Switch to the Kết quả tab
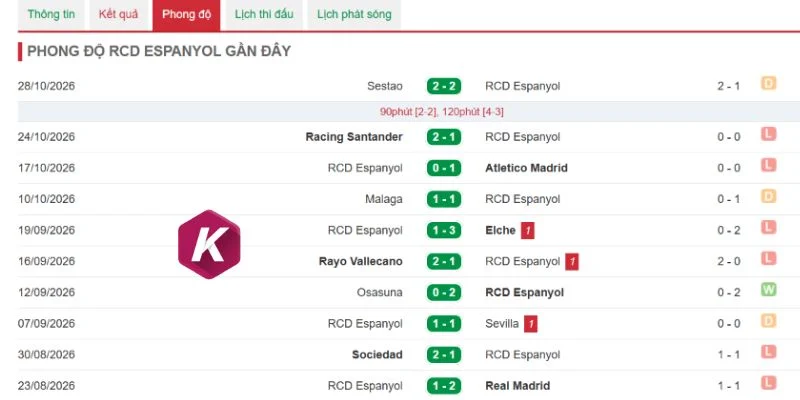 pyautogui.click(x=118, y=15)
